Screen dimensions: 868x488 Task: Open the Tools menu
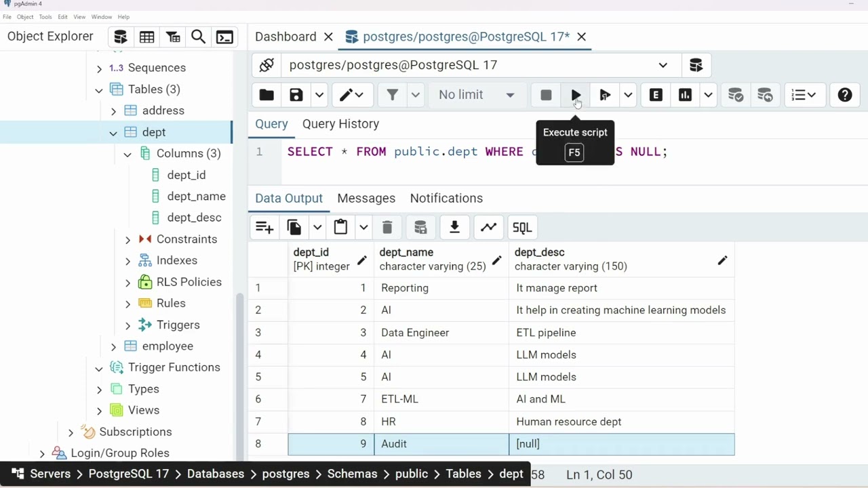tap(45, 17)
